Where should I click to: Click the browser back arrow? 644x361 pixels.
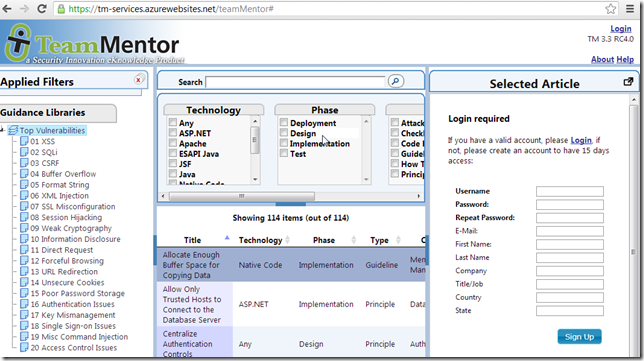point(7,9)
